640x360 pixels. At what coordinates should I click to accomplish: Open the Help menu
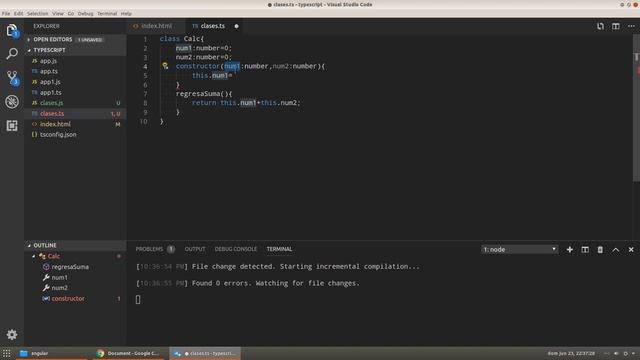pos(126,13)
